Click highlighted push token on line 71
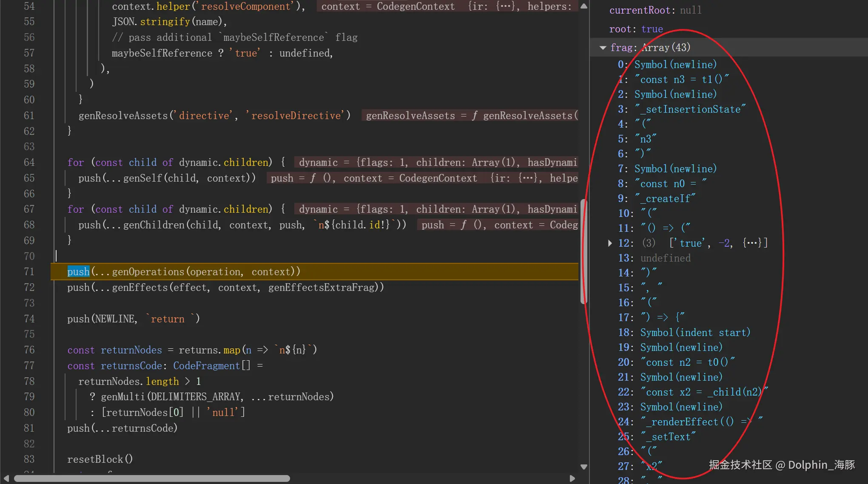Screen dimensions: 868x484 click(x=78, y=272)
